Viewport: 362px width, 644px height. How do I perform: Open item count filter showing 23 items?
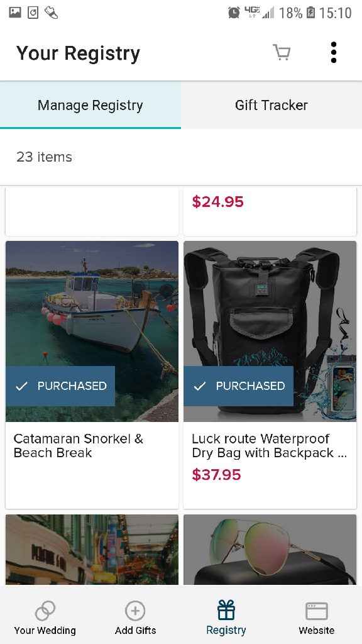point(44,157)
